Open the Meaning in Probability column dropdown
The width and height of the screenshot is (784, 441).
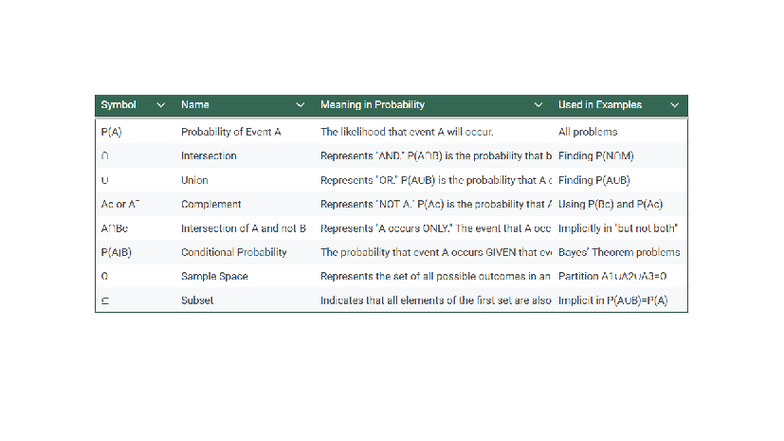tap(539, 105)
